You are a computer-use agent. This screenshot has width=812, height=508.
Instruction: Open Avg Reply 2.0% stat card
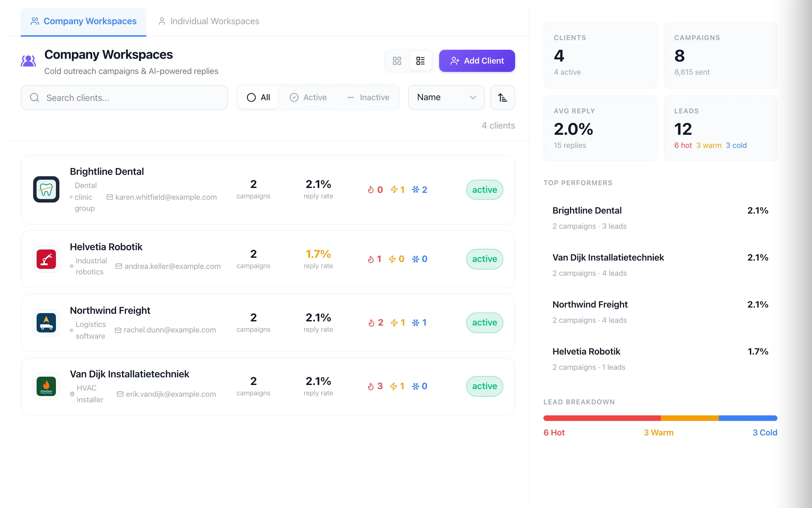[x=600, y=128]
